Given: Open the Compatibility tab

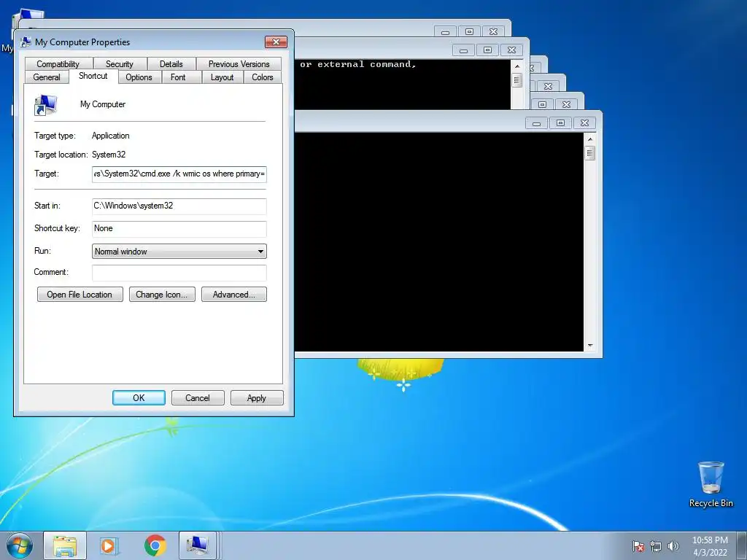Looking at the screenshot, I should (x=58, y=64).
